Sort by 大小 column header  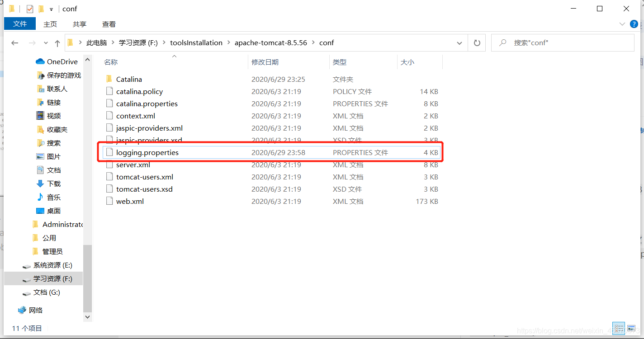pos(407,62)
